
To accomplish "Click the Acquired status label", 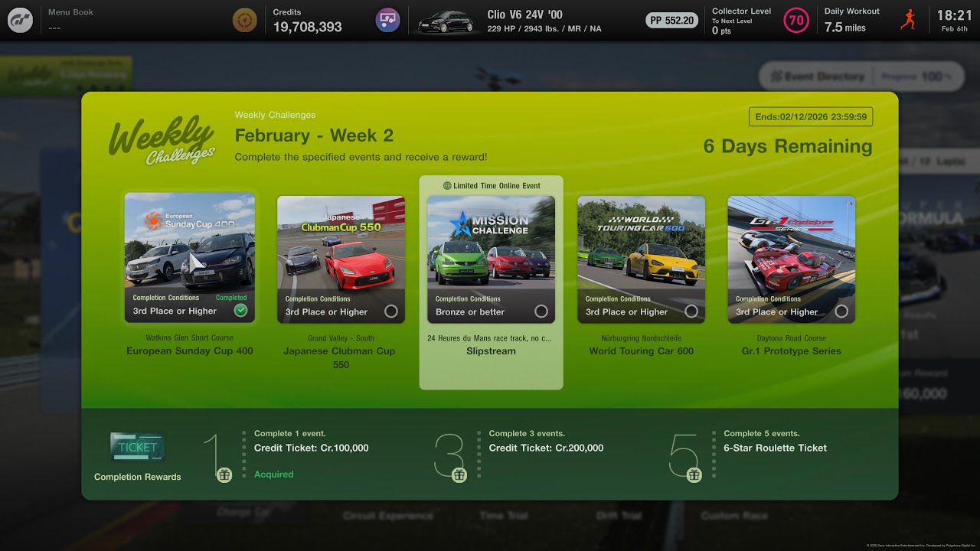I will (x=273, y=474).
